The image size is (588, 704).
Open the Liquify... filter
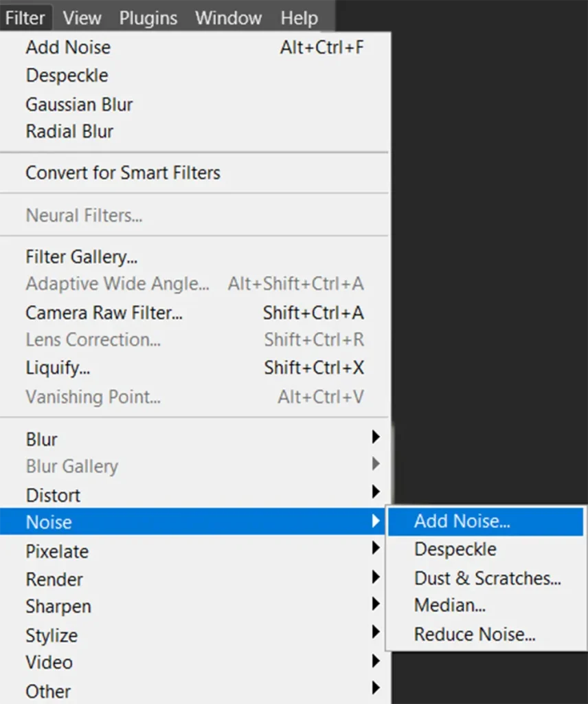coord(58,368)
